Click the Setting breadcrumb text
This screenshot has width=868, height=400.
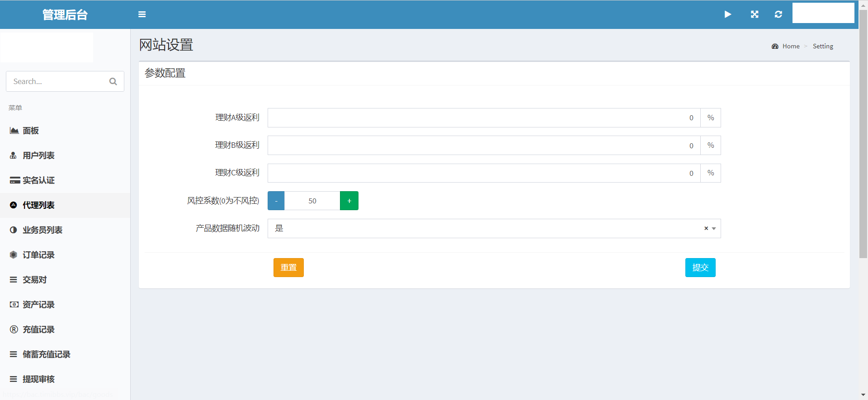pos(823,46)
